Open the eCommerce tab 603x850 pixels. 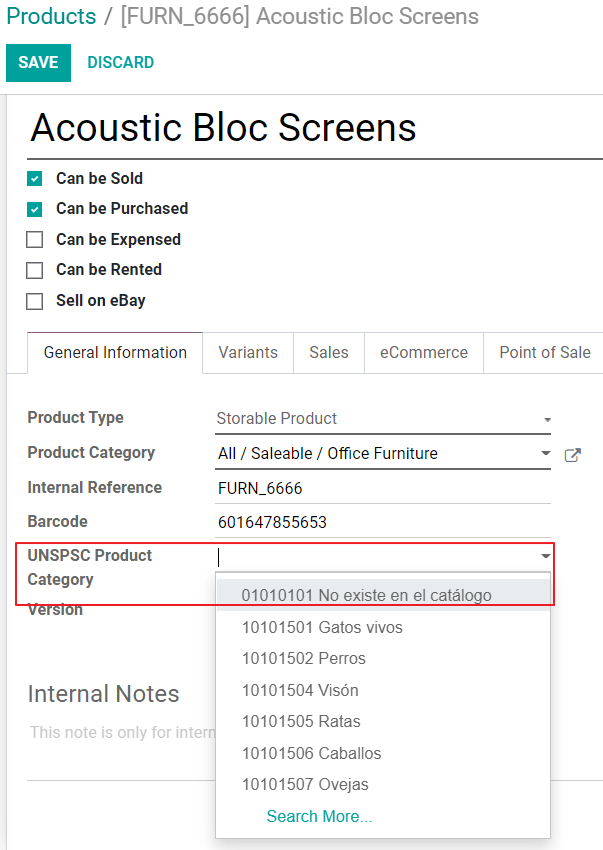click(x=423, y=352)
